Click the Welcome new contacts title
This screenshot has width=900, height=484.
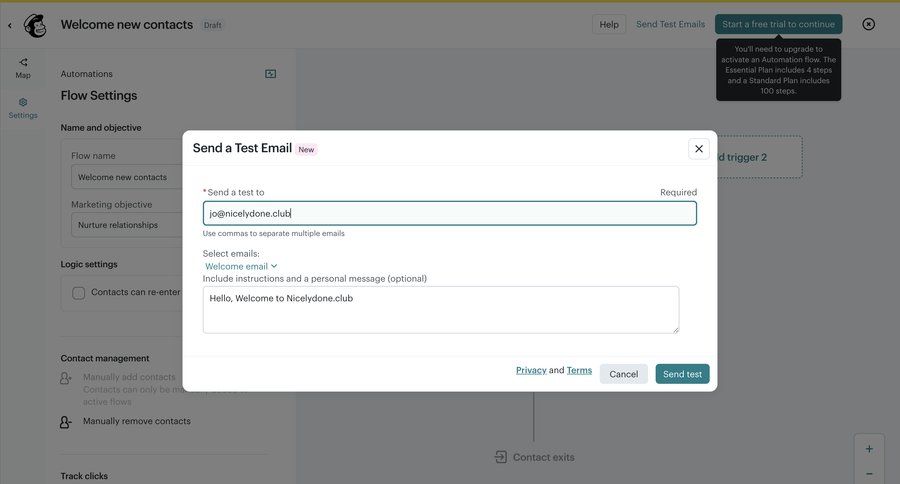(x=127, y=25)
